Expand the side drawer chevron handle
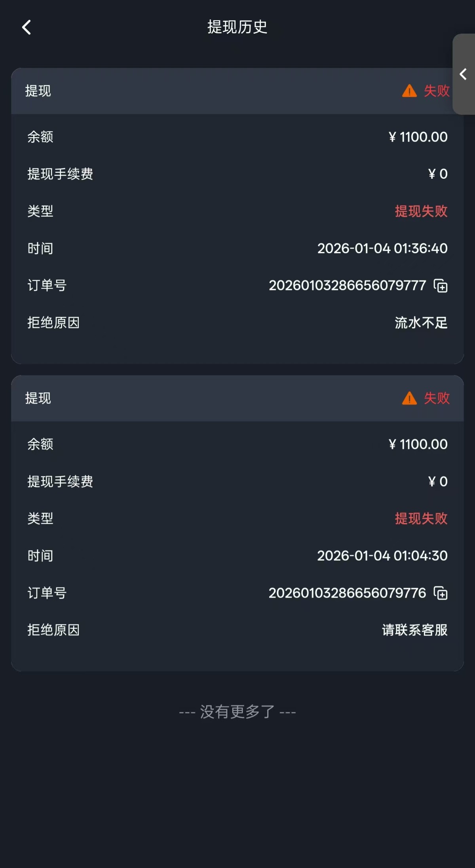This screenshot has width=475, height=868. click(463, 74)
